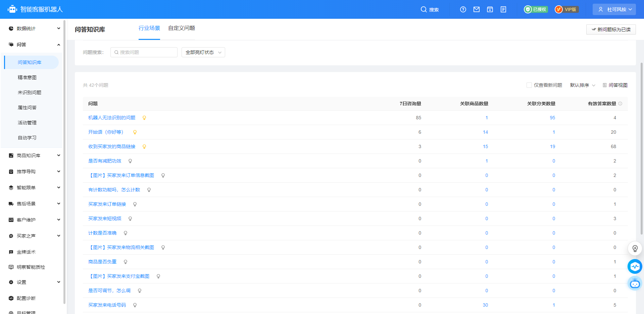
Task: Click the 设置 gear icon
Action: click(11, 282)
